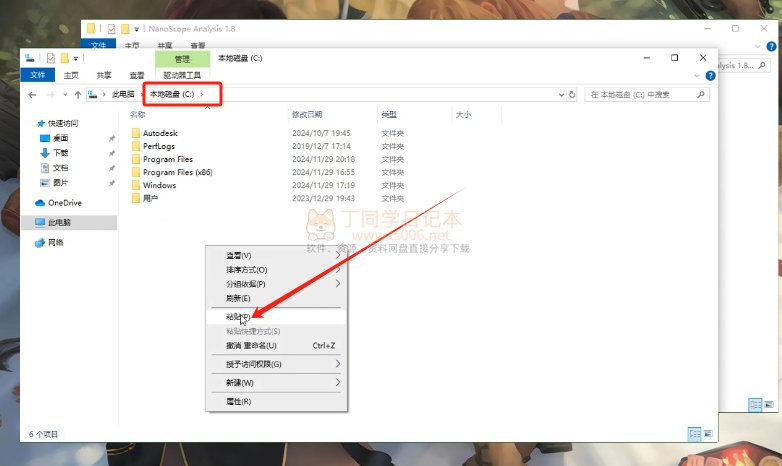Open the 排序方式(O) context submenu
The width and height of the screenshot is (782, 466).
(x=276, y=269)
